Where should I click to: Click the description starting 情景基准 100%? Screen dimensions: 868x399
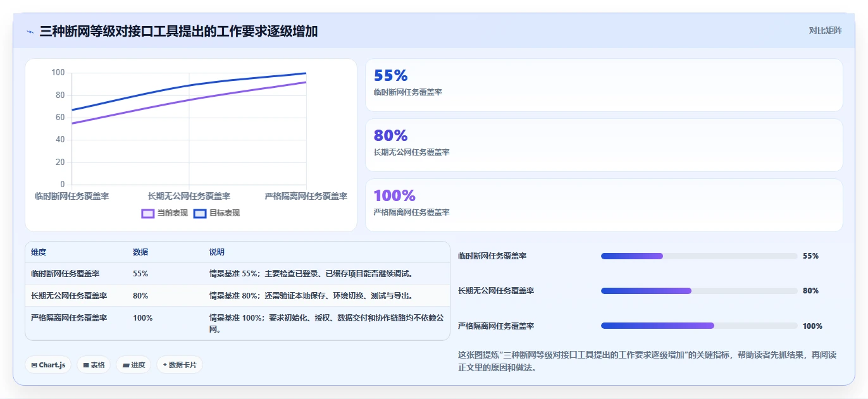point(326,324)
